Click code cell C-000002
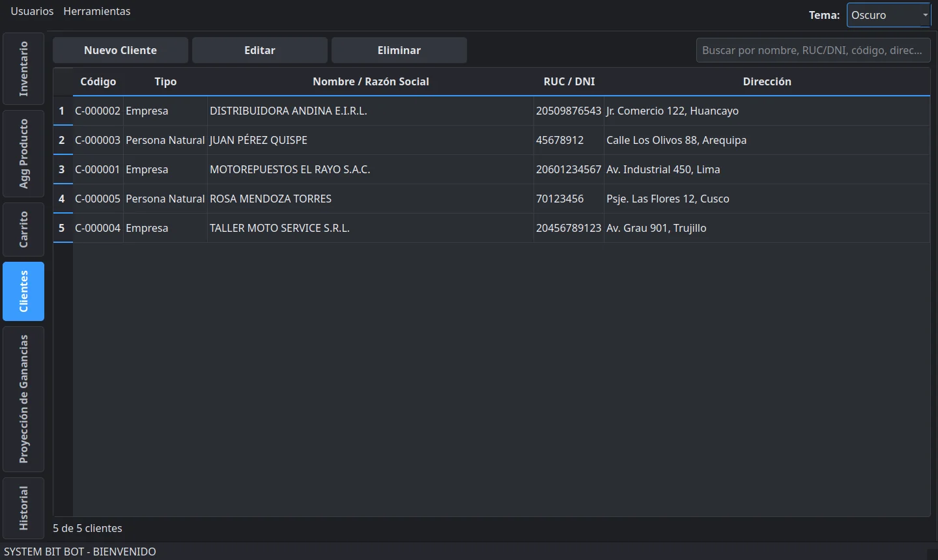 point(98,111)
